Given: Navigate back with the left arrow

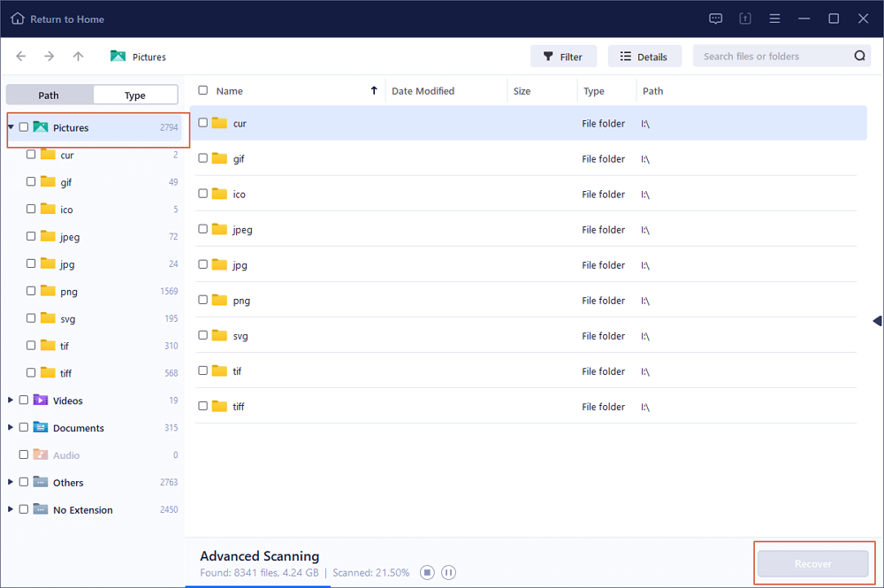Looking at the screenshot, I should pos(21,57).
